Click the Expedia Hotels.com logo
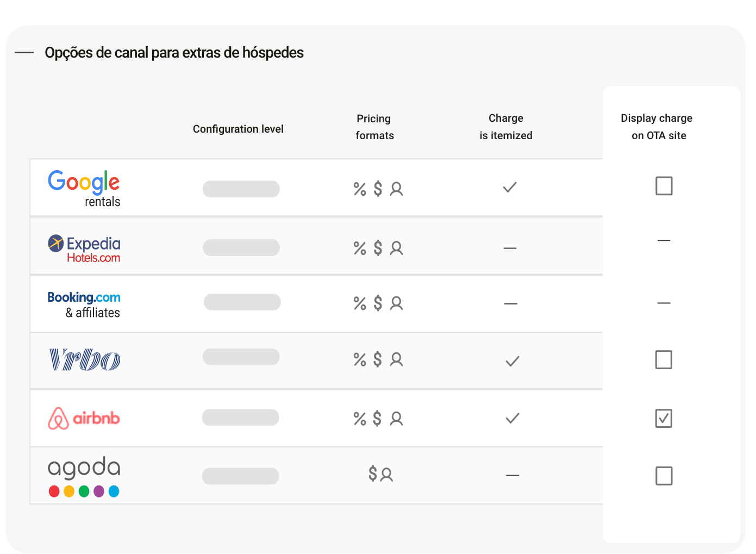The image size is (756, 554). point(84,249)
